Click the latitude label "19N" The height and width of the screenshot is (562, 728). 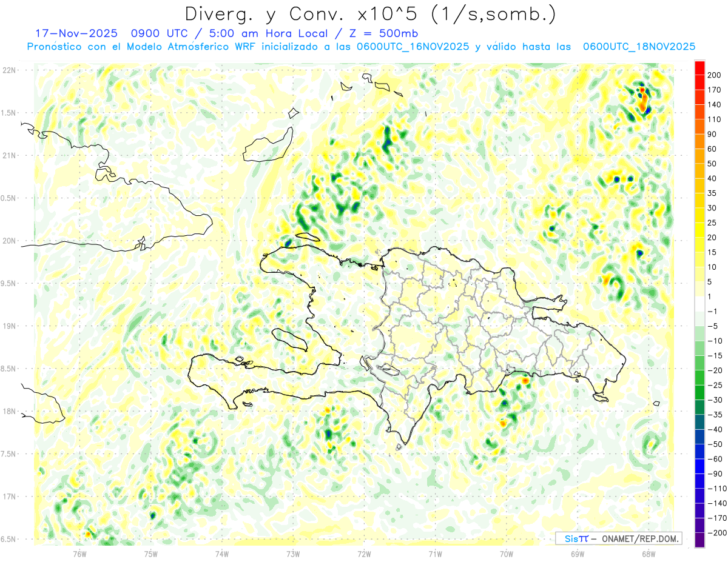pos(8,326)
